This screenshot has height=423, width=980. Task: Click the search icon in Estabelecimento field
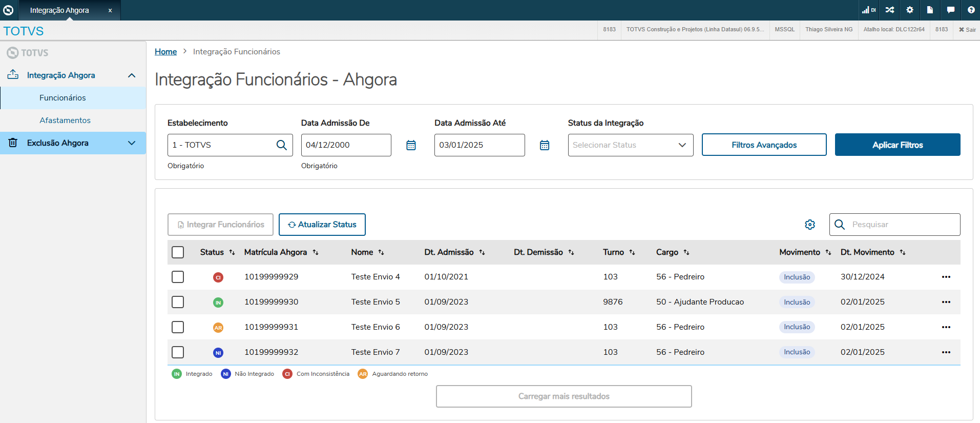[281, 145]
